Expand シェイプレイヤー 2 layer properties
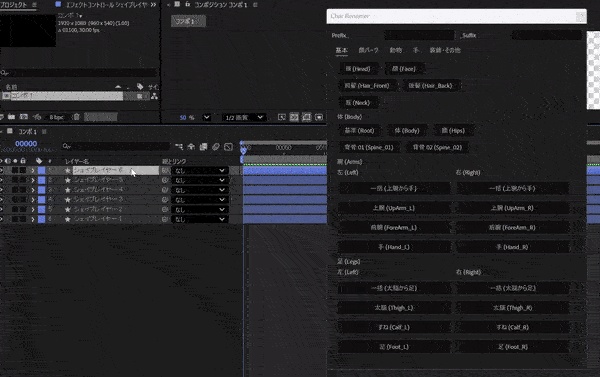Screen dimensions: 600x377 pos(33,209)
